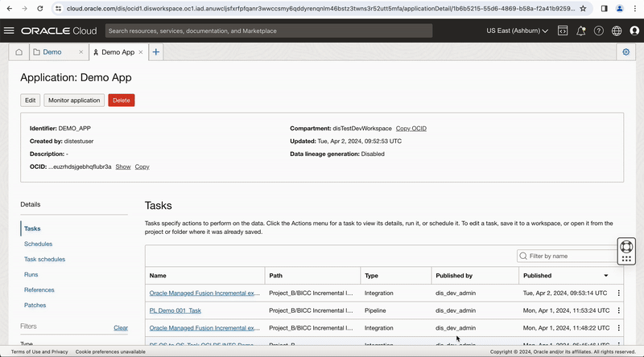Open the browser profile icon

point(620,8)
